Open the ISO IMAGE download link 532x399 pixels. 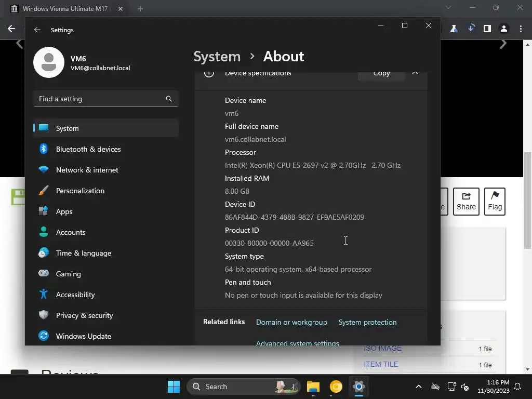[x=382, y=349]
